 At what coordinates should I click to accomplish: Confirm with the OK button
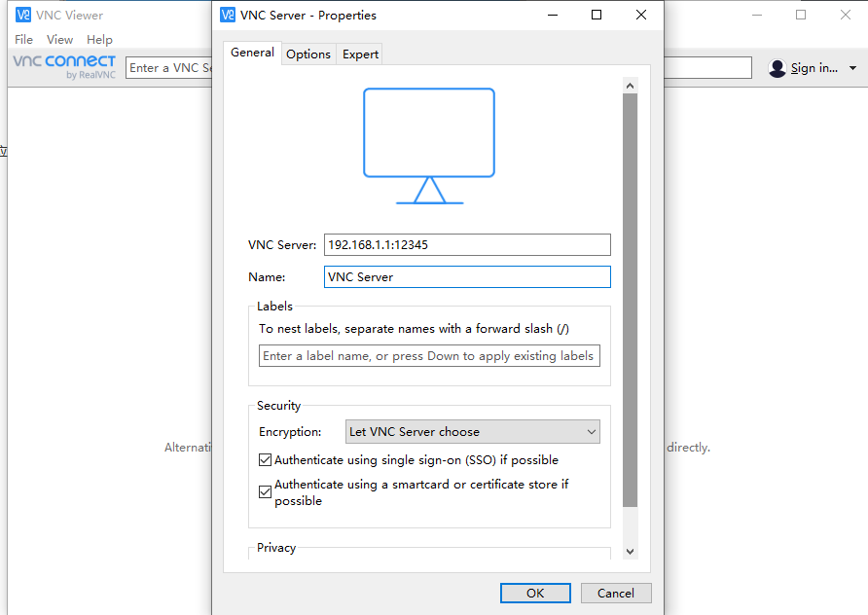pyautogui.click(x=535, y=593)
